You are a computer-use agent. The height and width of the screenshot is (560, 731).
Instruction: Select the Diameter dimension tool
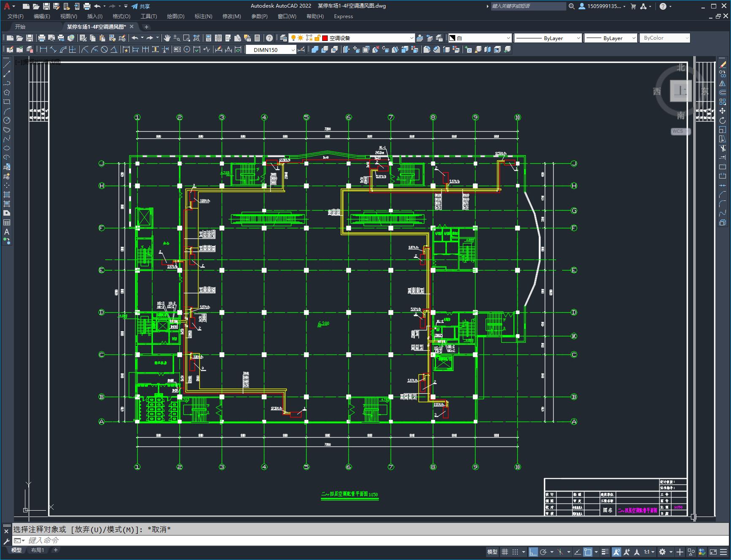point(104,50)
